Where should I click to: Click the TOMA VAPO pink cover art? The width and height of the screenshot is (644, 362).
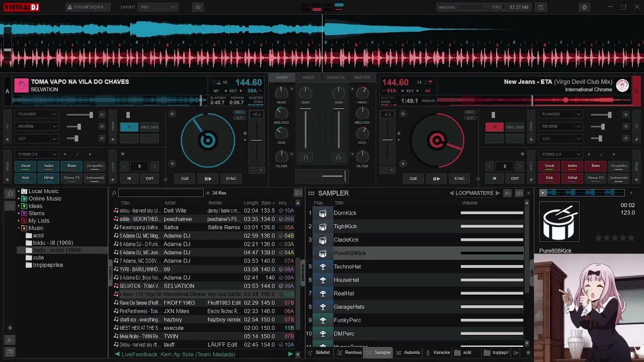(21, 85)
